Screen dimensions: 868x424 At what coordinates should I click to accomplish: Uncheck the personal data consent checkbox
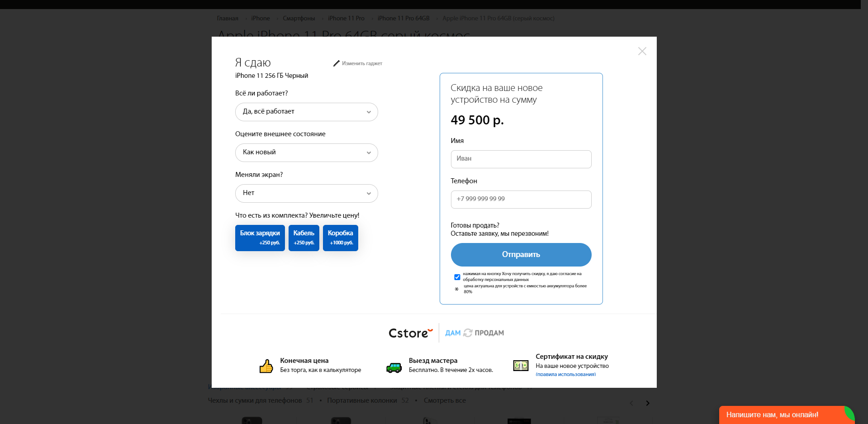click(457, 277)
